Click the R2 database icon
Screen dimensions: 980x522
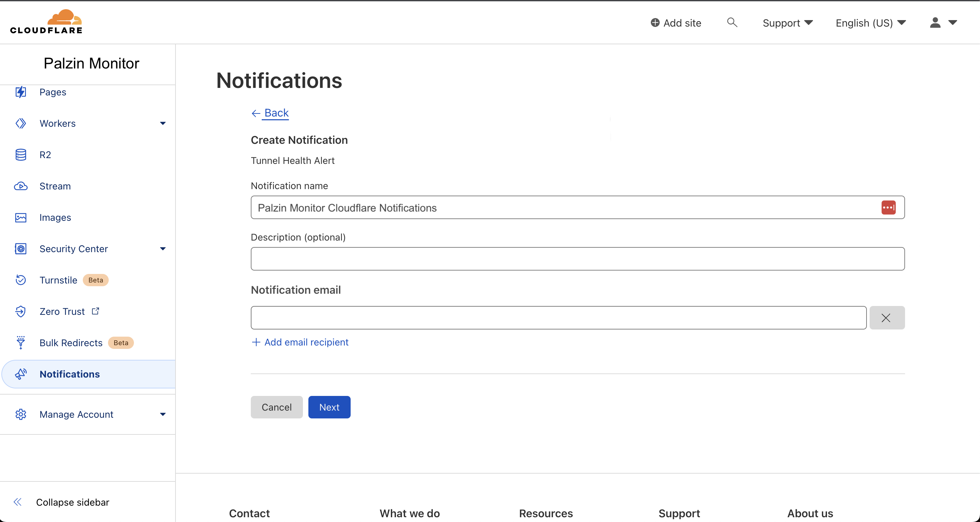(20, 155)
